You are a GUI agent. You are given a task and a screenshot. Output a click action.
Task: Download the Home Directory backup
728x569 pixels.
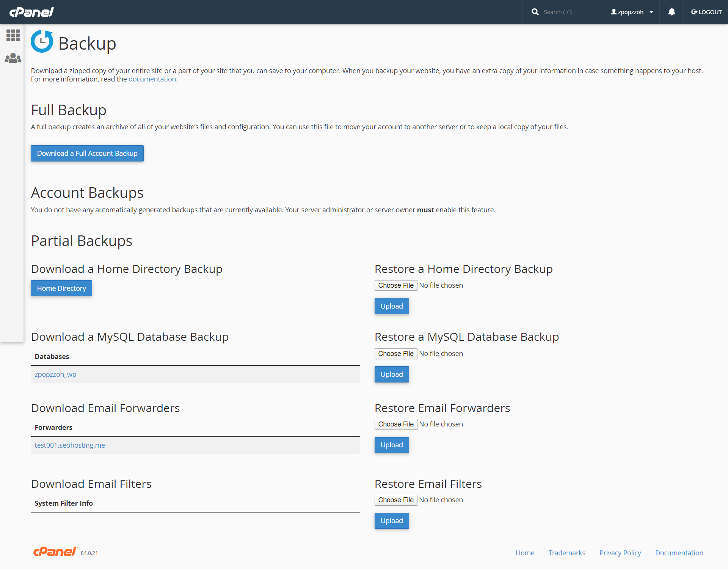[x=61, y=288]
